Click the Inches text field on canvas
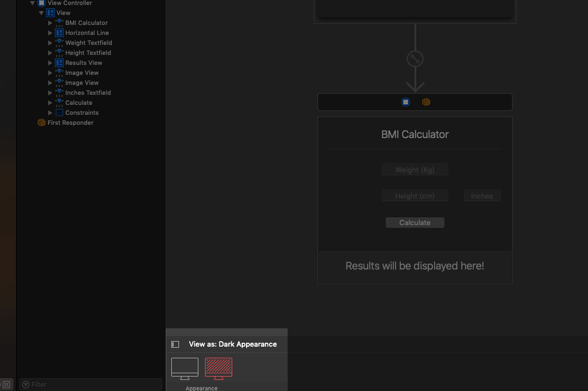Viewport: 588px width, 391px height. coord(482,196)
